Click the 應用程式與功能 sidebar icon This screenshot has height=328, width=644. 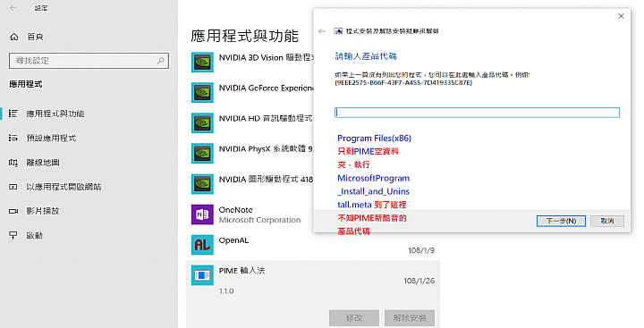(x=13, y=114)
